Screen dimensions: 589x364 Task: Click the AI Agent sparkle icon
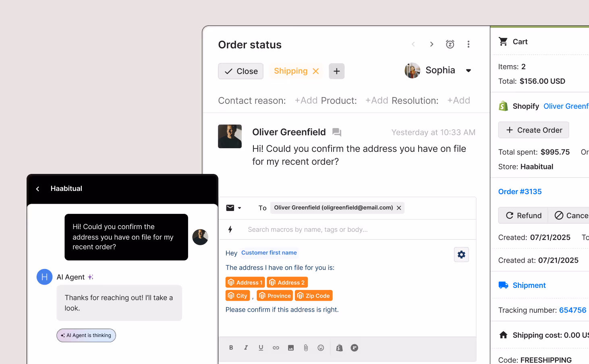click(91, 277)
